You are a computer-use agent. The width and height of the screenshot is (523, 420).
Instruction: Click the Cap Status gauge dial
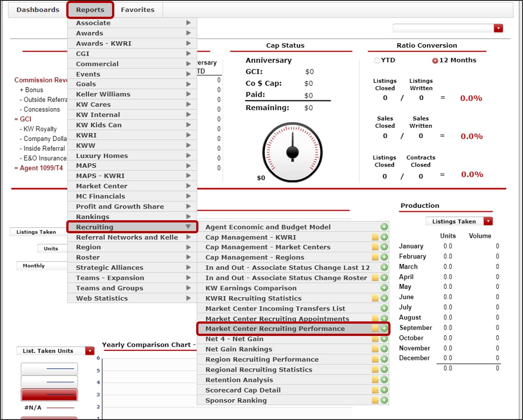coord(293,152)
